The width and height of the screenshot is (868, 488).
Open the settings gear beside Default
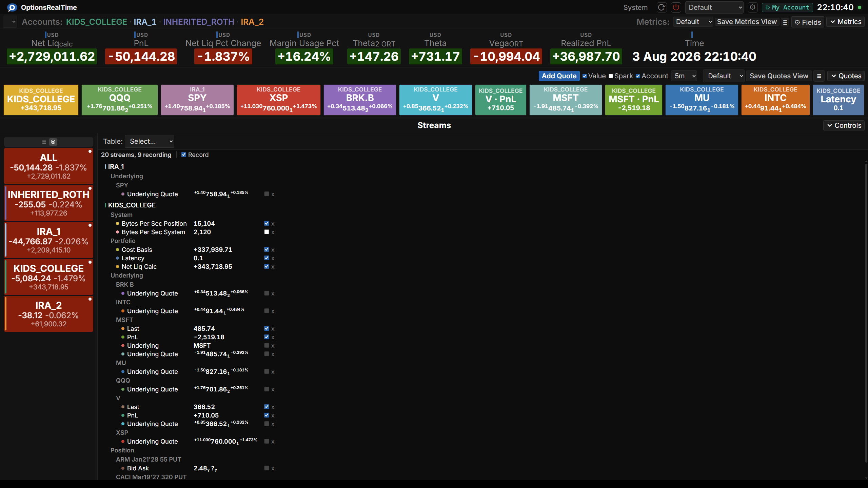pyautogui.click(x=753, y=7)
